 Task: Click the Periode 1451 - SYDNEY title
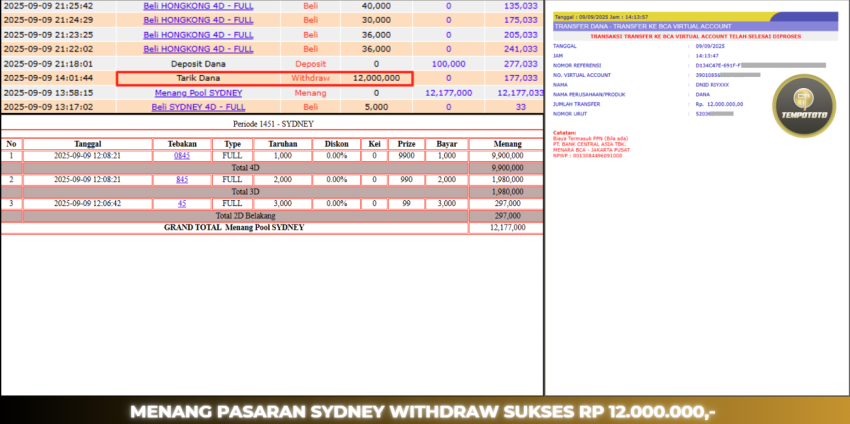pos(273,124)
